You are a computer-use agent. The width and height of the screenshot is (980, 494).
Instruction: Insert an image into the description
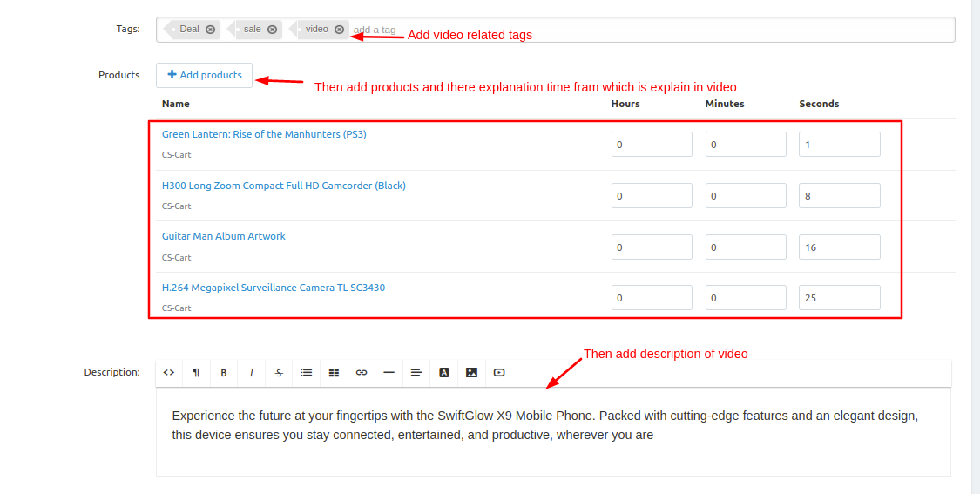471,373
